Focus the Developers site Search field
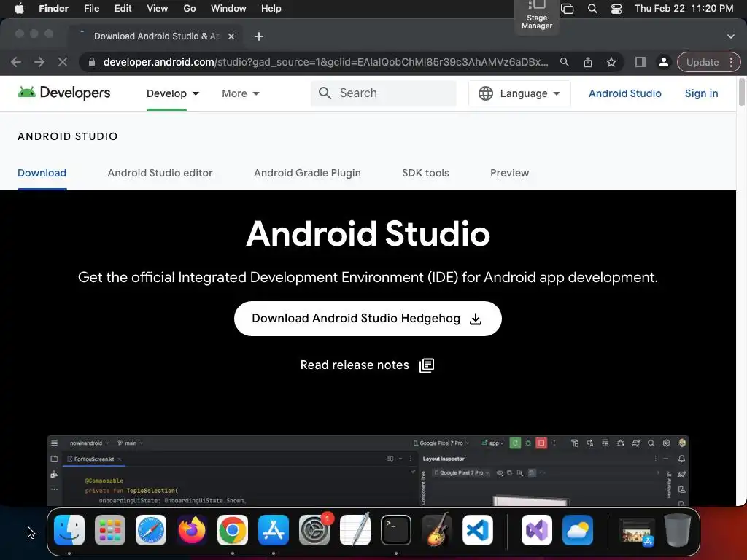The height and width of the screenshot is (560, 747). point(384,93)
